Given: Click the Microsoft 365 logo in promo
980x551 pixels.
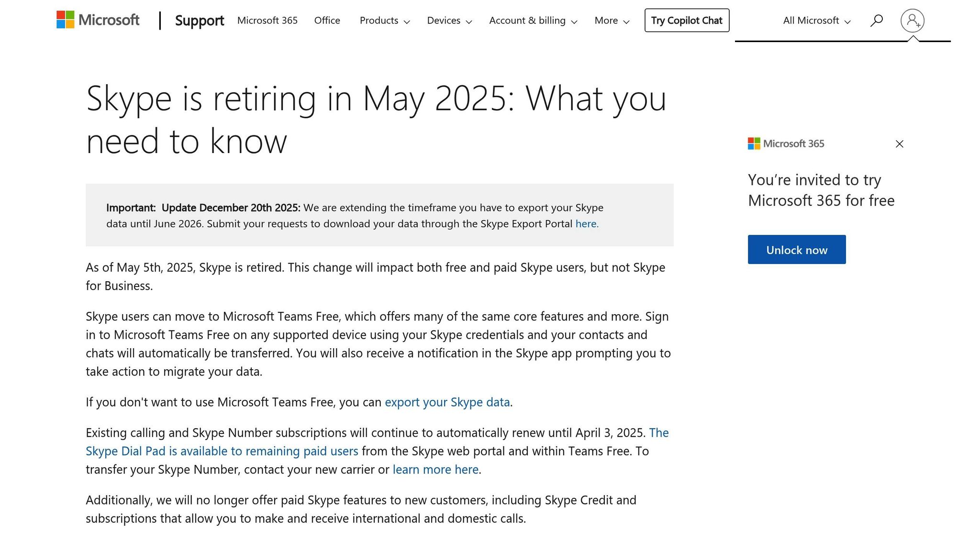Looking at the screenshot, I should pyautogui.click(x=786, y=143).
